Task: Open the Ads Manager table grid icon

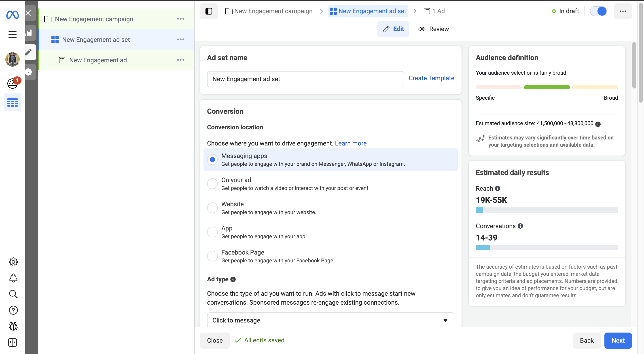Action: coord(12,102)
